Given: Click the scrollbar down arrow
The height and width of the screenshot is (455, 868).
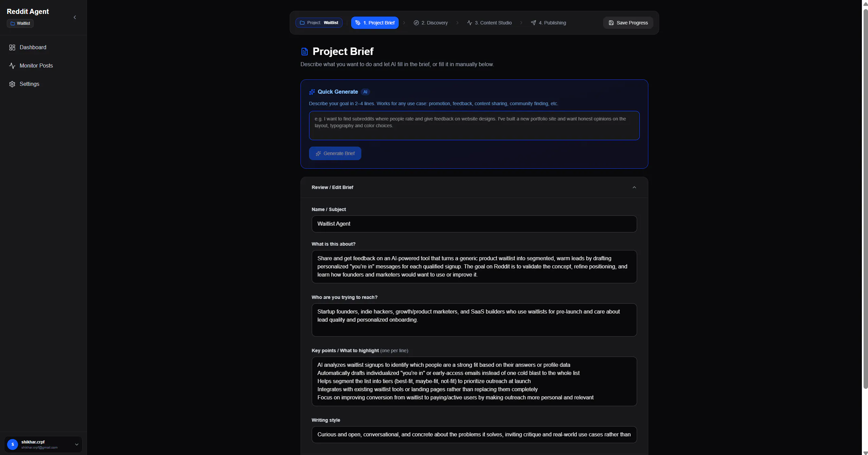Looking at the screenshot, I should [865, 453].
